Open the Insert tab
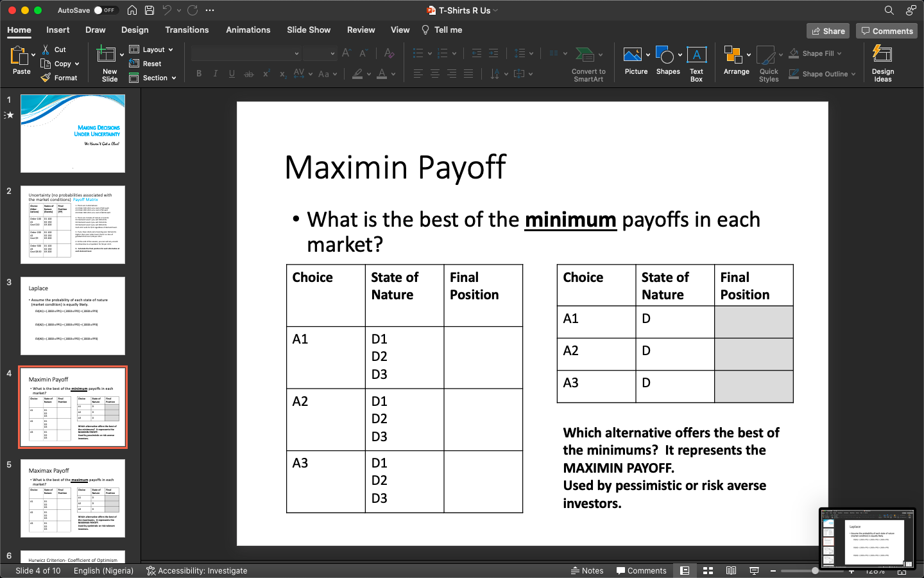Viewport: 924px width, 578px height. (x=58, y=30)
